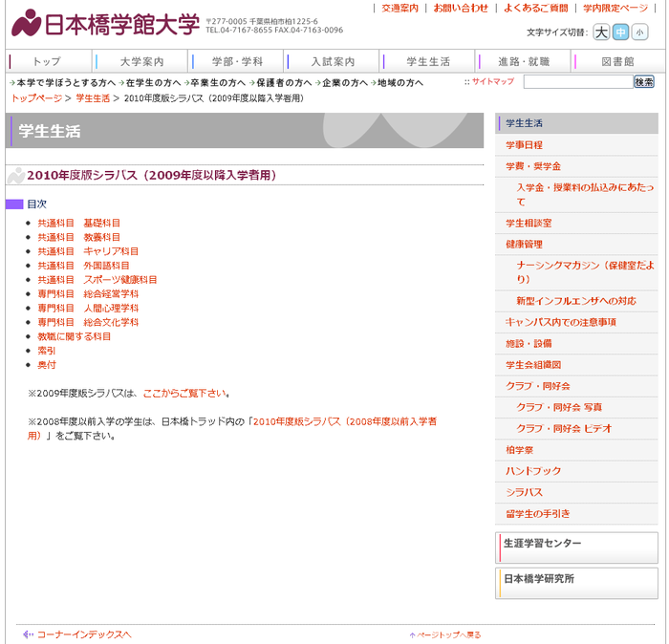
Task: Set text size to large (大)
Action: [x=601, y=32]
